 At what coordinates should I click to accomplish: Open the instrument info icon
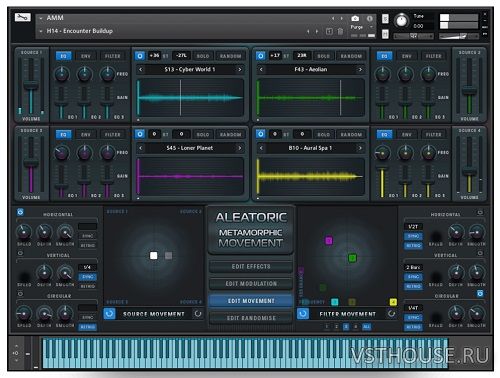point(370,18)
